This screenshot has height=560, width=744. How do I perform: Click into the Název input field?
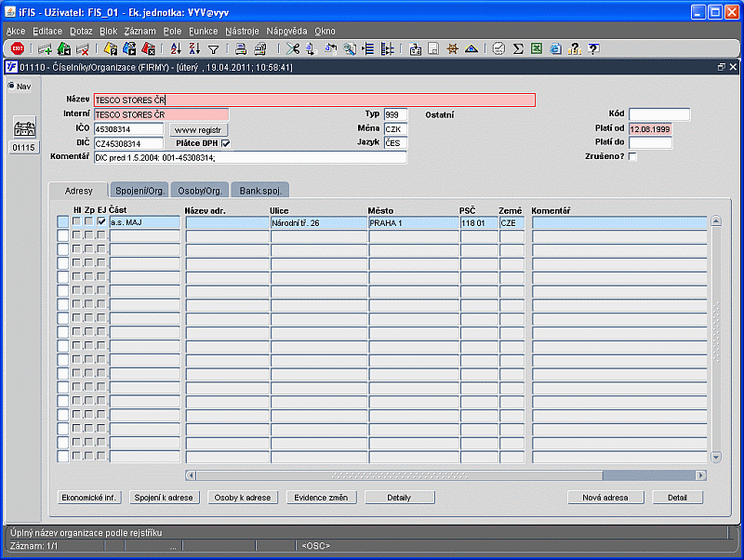tap(314, 100)
